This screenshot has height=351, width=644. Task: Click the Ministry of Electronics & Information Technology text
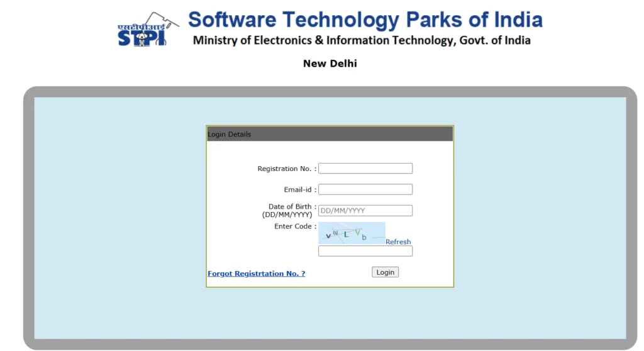click(x=362, y=40)
